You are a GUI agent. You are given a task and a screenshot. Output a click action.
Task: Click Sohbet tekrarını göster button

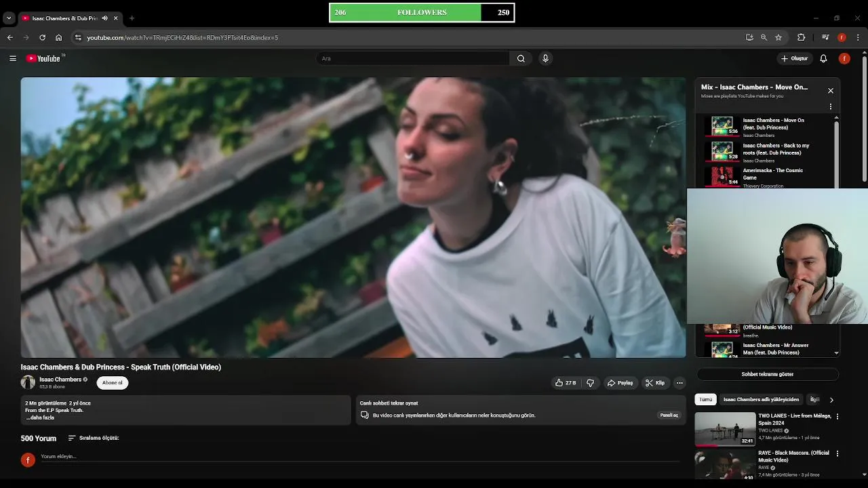point(768,374)
